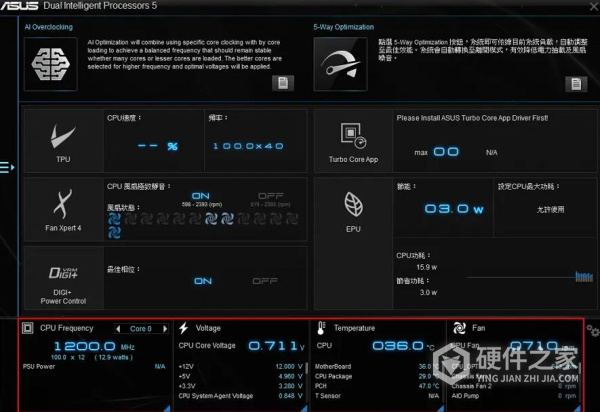
Task: Open the Core 0 selector
Action: point(141,329)
